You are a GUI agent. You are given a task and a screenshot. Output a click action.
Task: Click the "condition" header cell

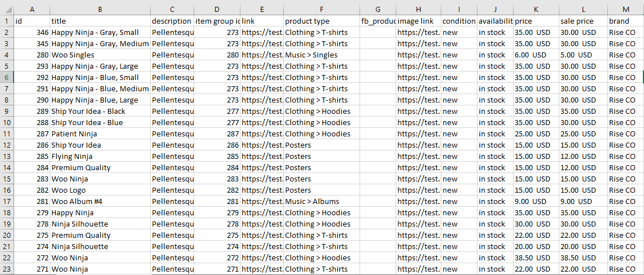tap(459, 21)
